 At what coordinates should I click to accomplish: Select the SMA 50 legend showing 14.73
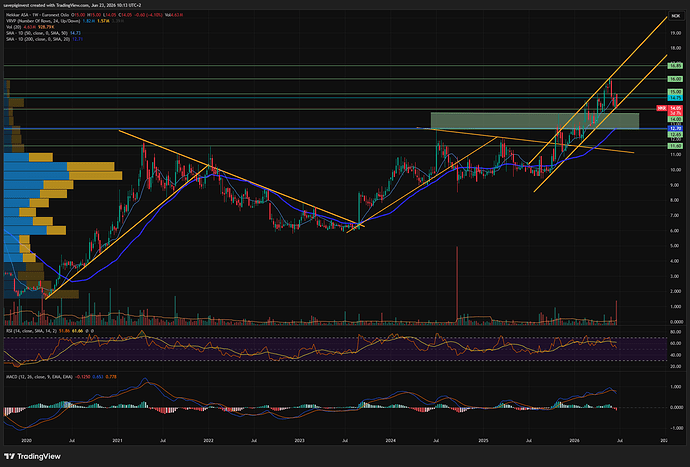(43, 33)
